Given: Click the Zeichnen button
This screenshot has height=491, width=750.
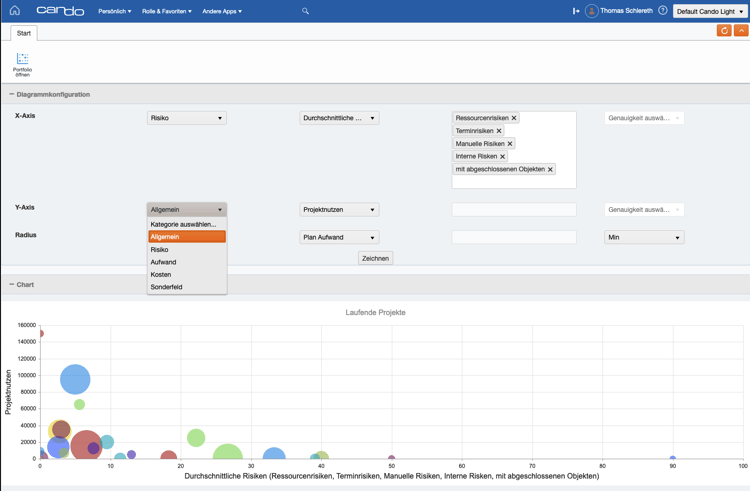Looking at the screenshot, I should [375, 258].
